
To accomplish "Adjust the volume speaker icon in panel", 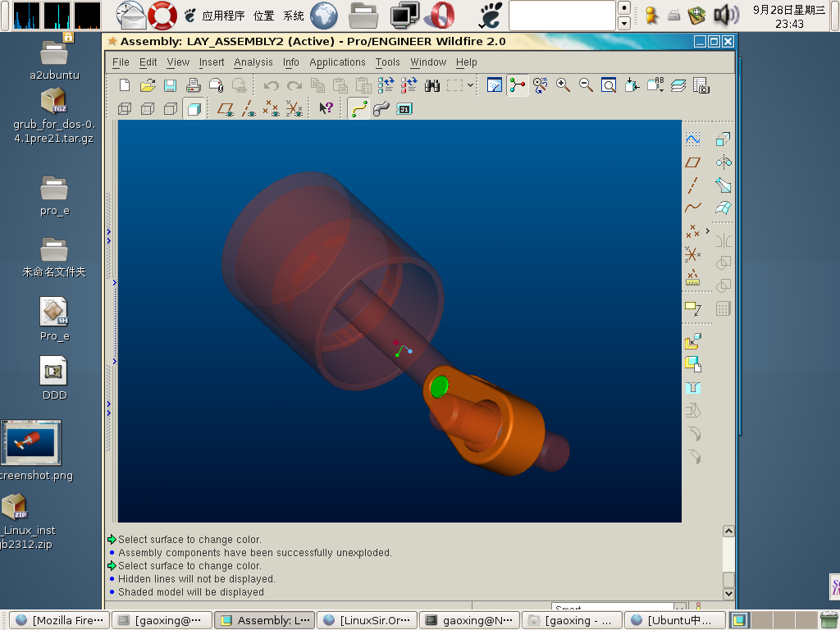I will pyautogui.click(x=726, y=15).
